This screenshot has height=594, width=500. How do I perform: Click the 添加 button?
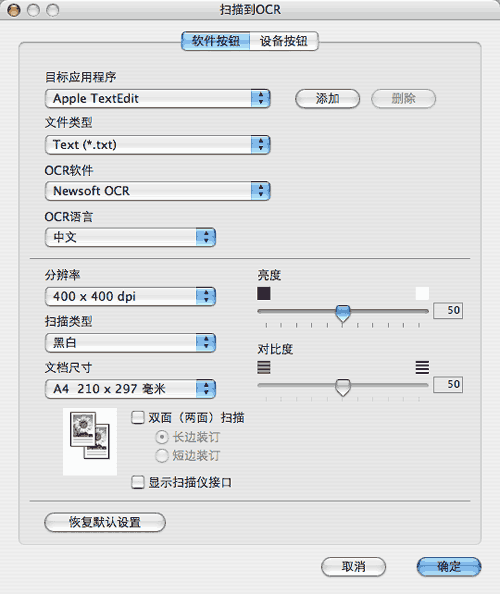pos(327,99)
